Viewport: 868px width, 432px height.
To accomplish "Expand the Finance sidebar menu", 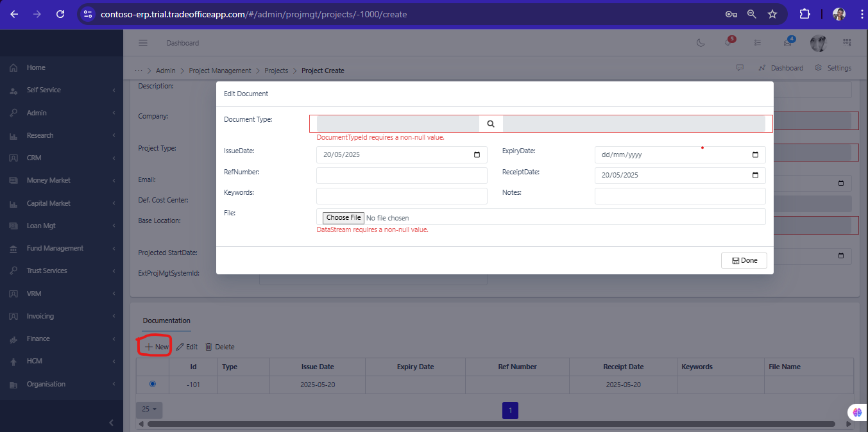I will tap(38, 338).
